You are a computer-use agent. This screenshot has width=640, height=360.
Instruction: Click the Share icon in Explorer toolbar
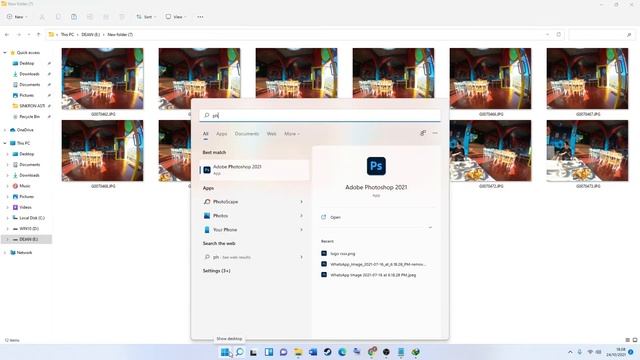(x=106, y=17)
